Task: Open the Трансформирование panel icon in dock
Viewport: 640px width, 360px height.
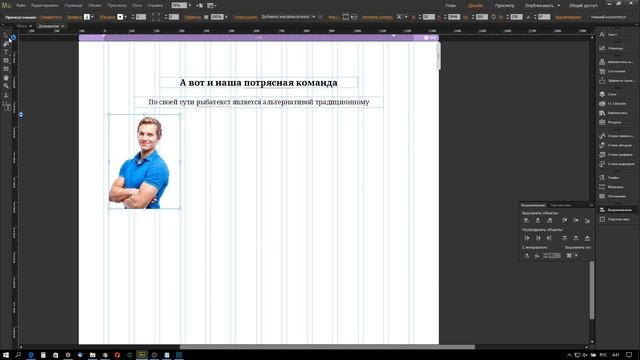Action: pos(602,219)
